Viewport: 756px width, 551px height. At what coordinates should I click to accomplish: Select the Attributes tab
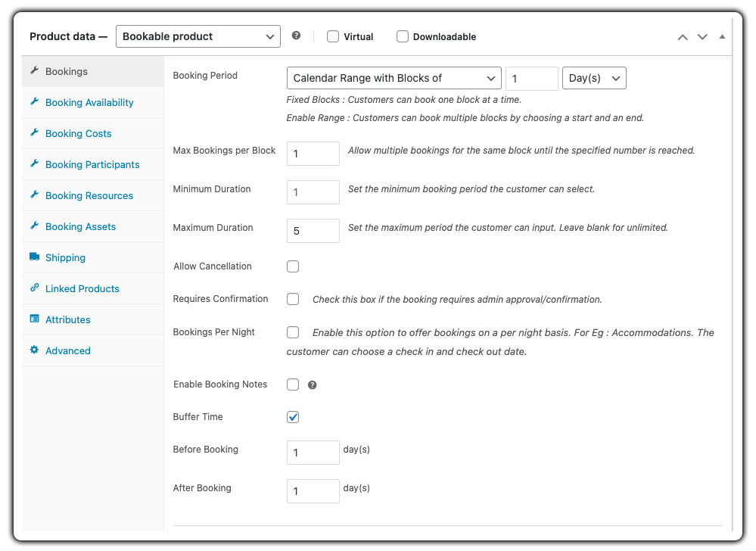[x=93, y=319]
